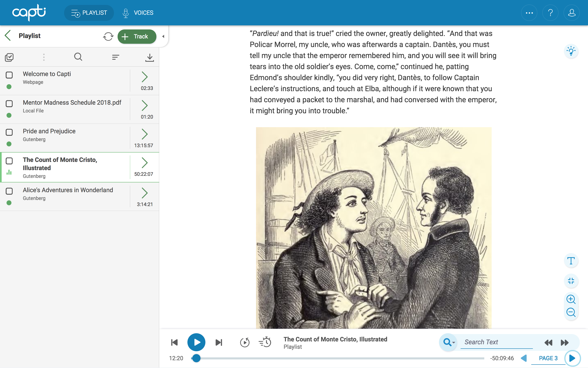This screenshot has height=368, width=588.
Task: Click the playback progress slider handle
Action: pos(196,358)
